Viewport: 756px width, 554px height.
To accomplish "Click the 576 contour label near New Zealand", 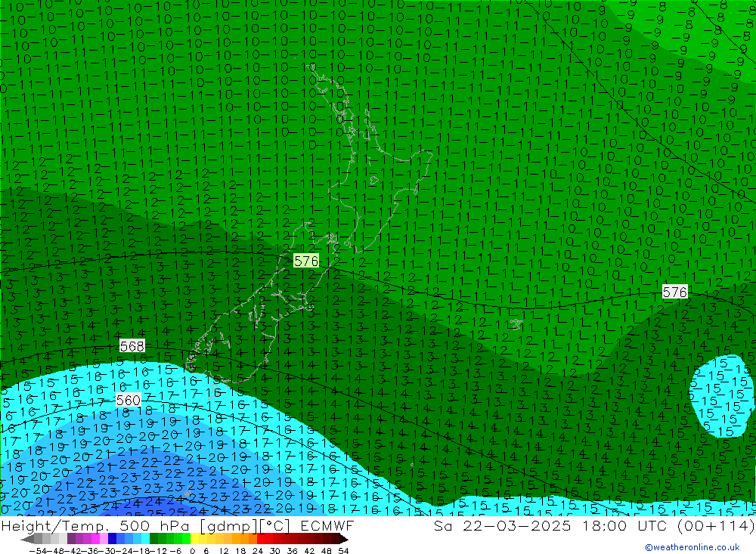I will pyautogui.click(x=306, y=261).
